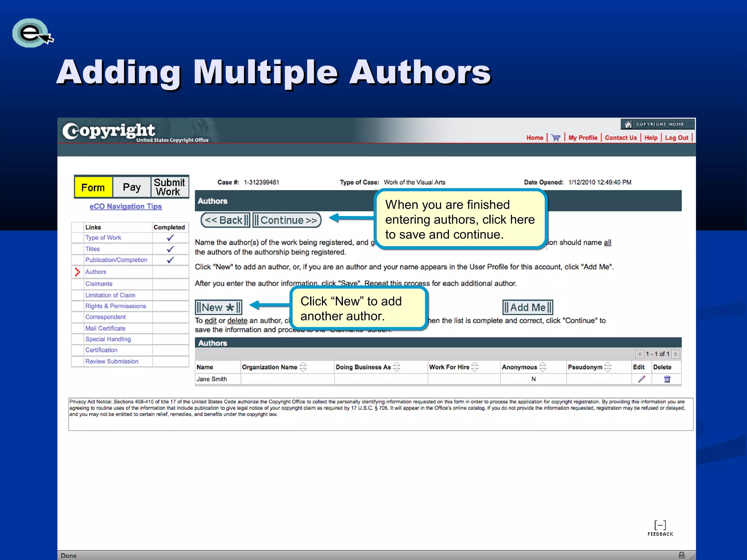Open Titles section link

pos(93,249)
